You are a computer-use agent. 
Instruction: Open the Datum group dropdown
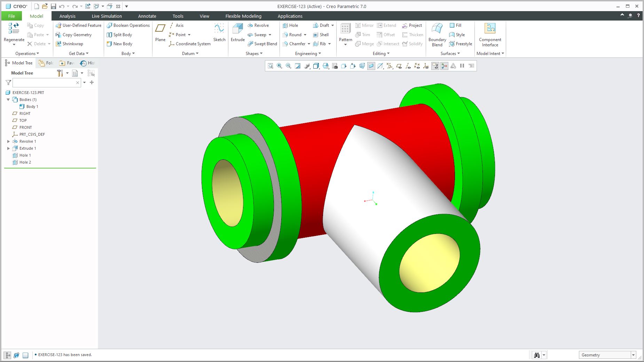tap(190, 54)
